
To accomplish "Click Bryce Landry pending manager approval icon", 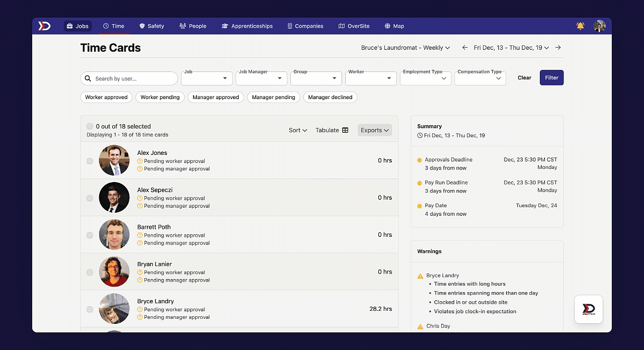I will 140,317.
